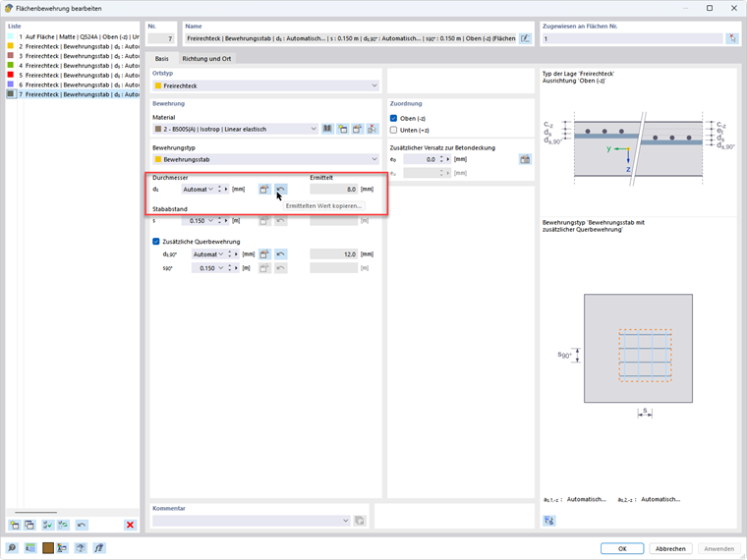The width and height of the screenshot is (747, 560).
Task: Edit the name with the pencil icon
Action: (x=525, y=38)
